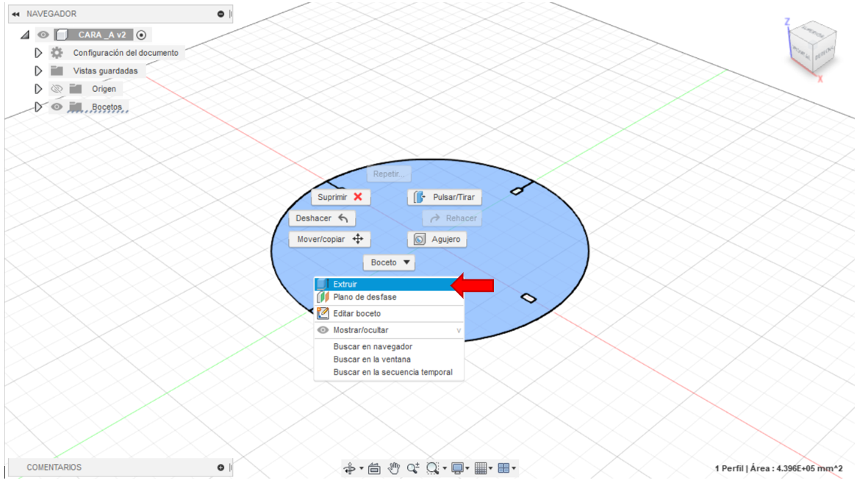Open Display Settings monitor icon

457,468
